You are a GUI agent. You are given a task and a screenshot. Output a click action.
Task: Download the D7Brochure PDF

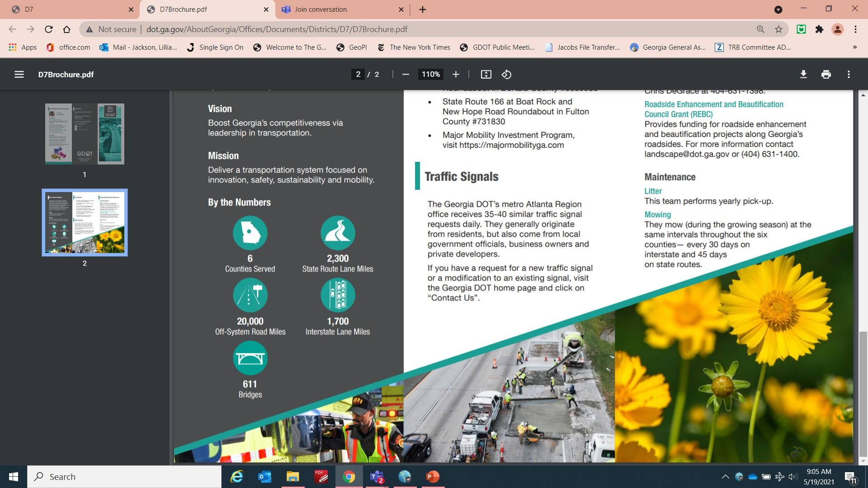pyautogui.click(x=803, y=75)
